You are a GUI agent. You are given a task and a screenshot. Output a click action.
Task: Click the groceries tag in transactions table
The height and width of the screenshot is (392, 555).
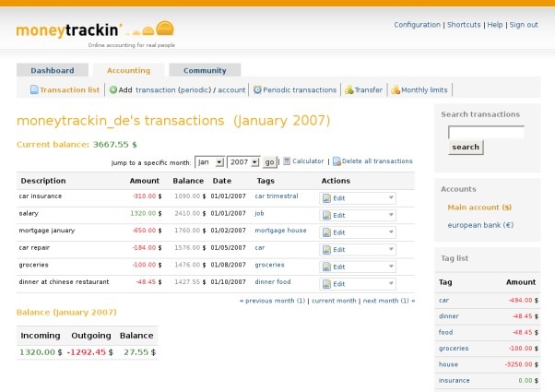[269, 265]
